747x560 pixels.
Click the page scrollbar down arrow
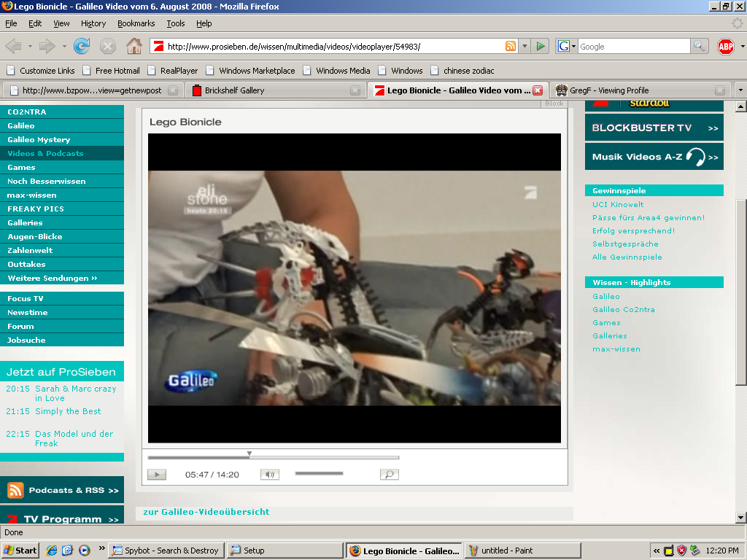click(740, 518)
